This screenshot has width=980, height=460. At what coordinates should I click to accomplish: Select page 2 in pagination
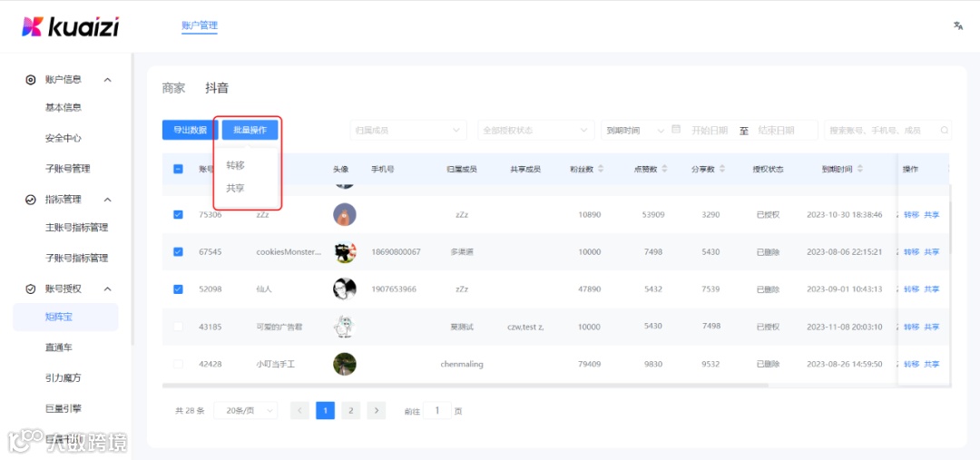[350, 411]
